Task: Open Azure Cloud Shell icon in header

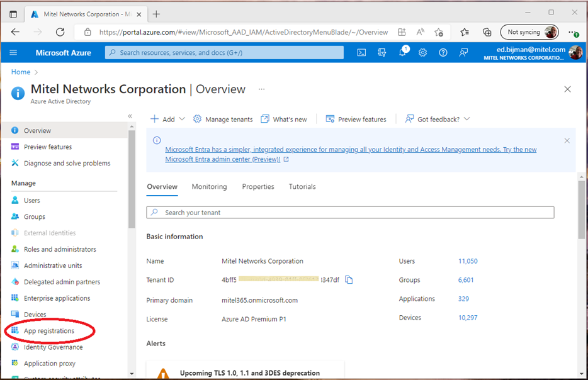Action: (x=361, y=53)
